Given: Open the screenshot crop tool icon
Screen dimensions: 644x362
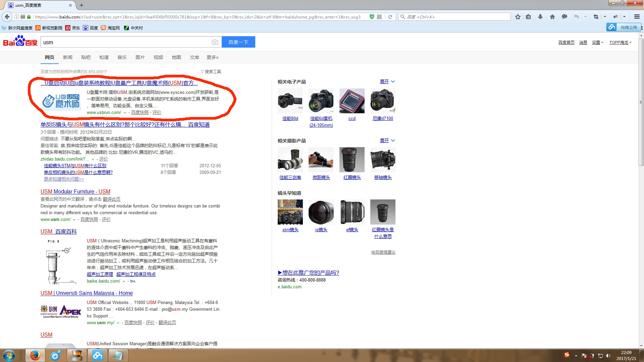Looking at the screenshot, I should (596, 17).
